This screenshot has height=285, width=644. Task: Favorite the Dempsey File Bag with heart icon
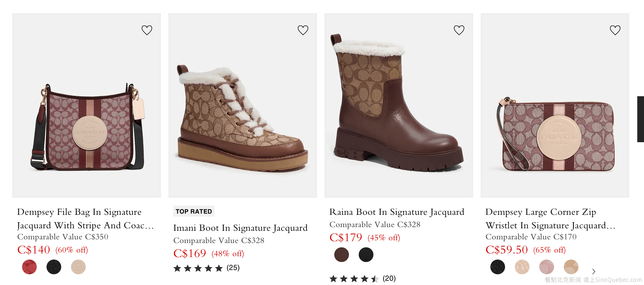(147, 30)
